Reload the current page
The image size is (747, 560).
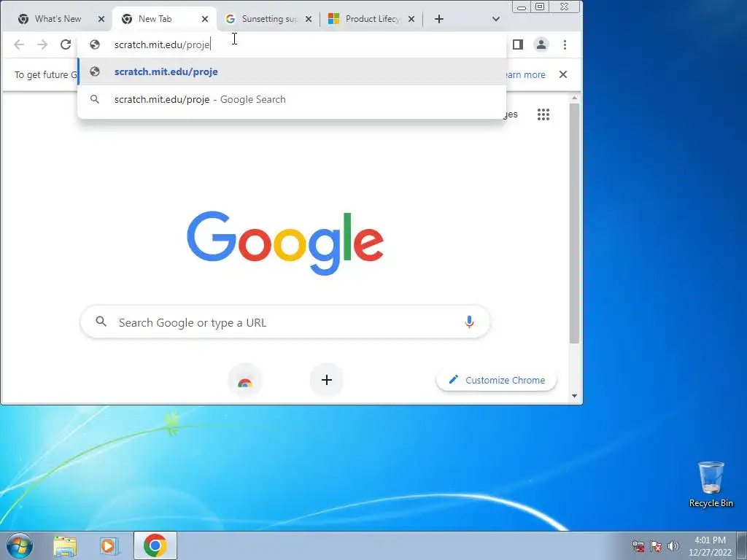point(66,44)
